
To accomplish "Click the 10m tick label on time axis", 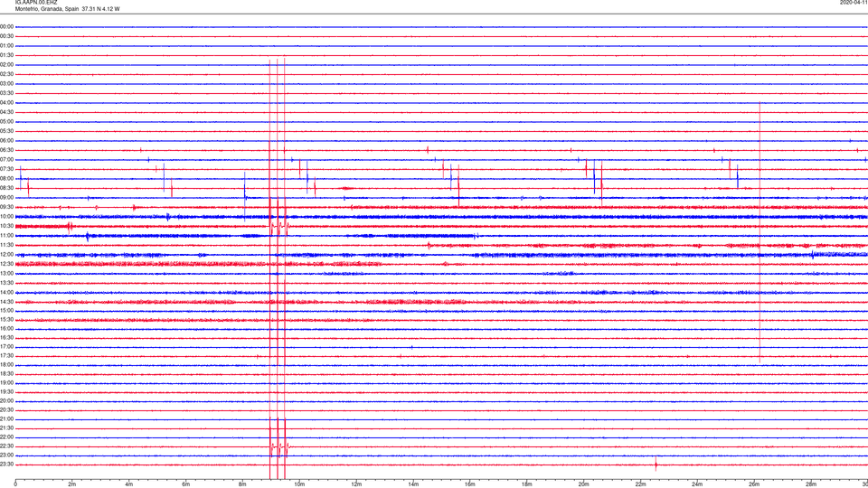I will point(299,484).
